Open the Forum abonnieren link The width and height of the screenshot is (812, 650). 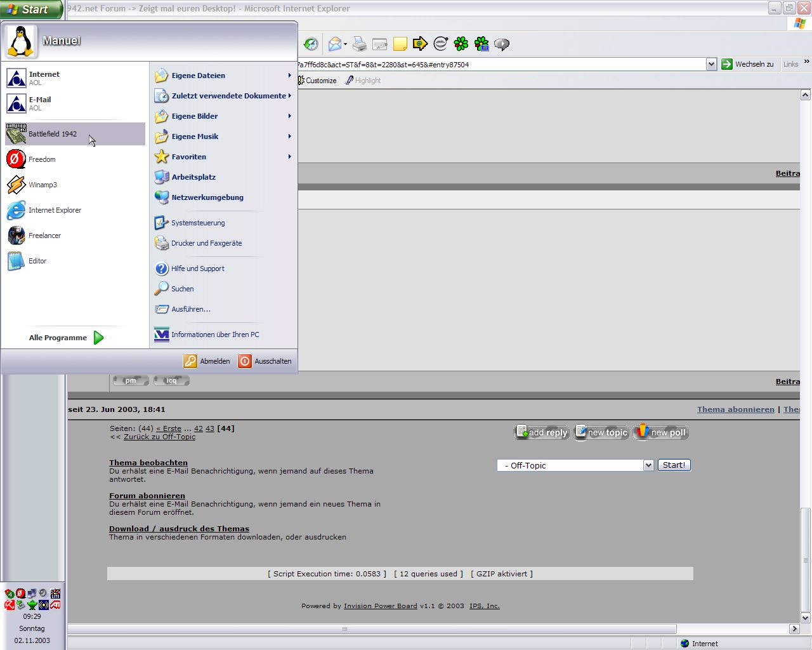[x=147, y=496]
